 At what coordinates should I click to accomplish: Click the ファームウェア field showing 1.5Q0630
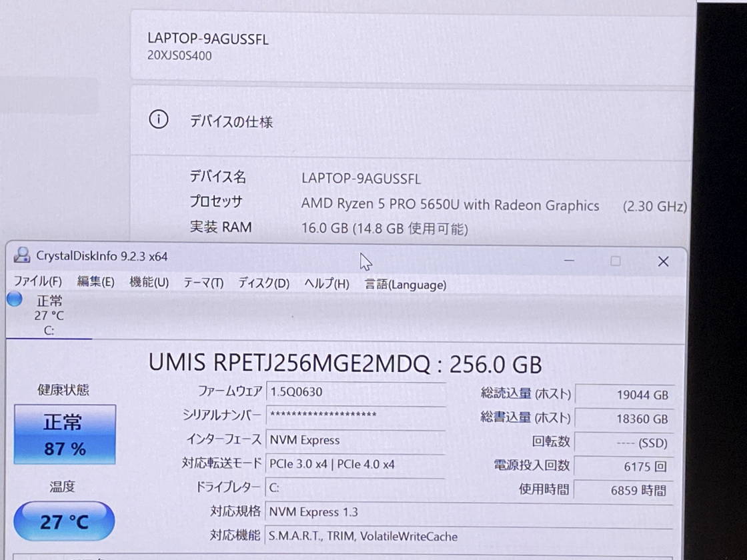pos(355,392)
